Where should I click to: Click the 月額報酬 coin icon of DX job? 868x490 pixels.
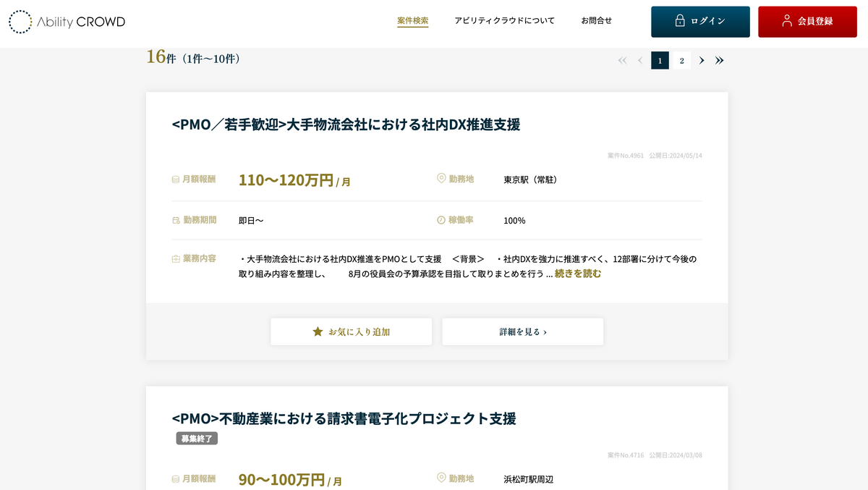click(x=176, y=179)
